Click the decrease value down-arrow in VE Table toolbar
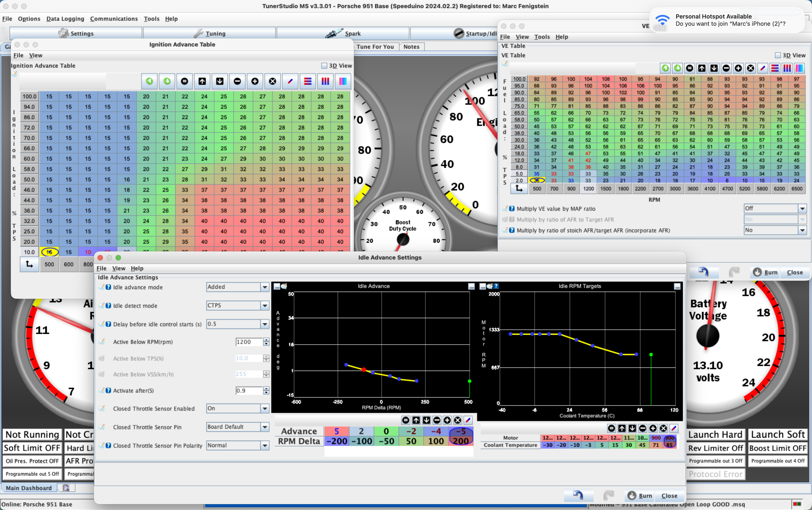This screenshot has width=812, height=510. [714, 68]
